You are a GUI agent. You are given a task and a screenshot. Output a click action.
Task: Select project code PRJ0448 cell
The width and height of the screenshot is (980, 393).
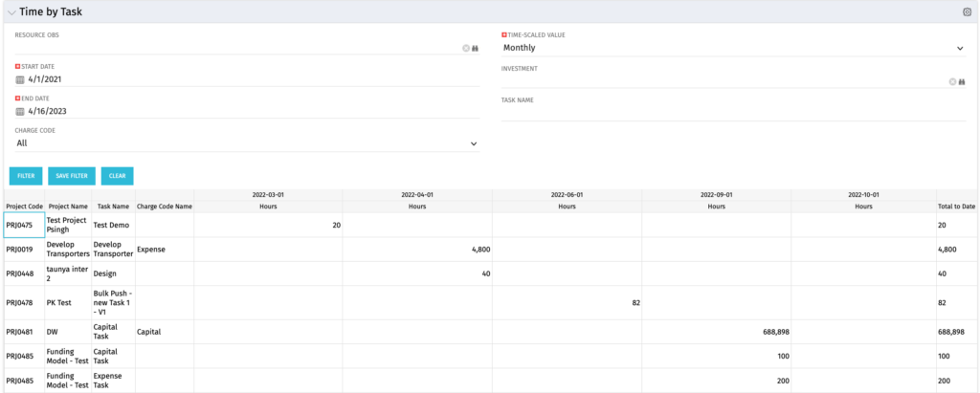pyautogui.click(x=24, y=273)
